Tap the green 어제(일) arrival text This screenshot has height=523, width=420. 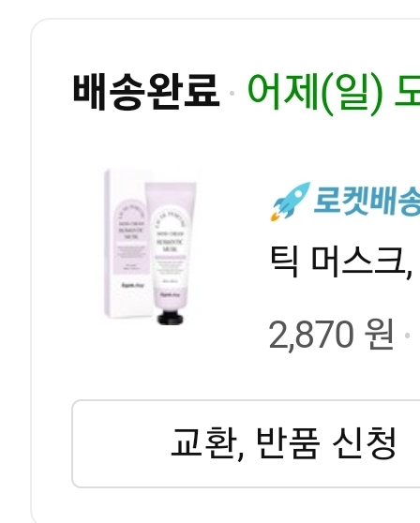314,93
